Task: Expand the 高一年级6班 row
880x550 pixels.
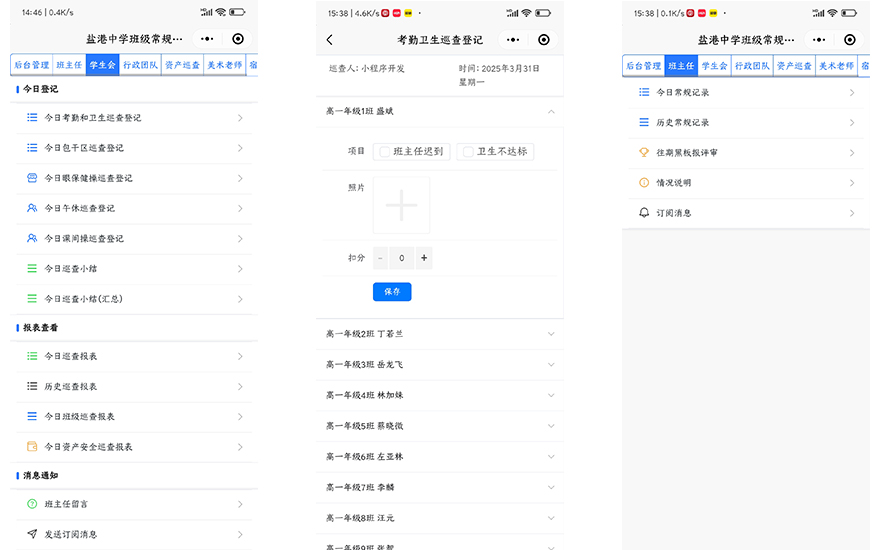Action: point(439,456)
